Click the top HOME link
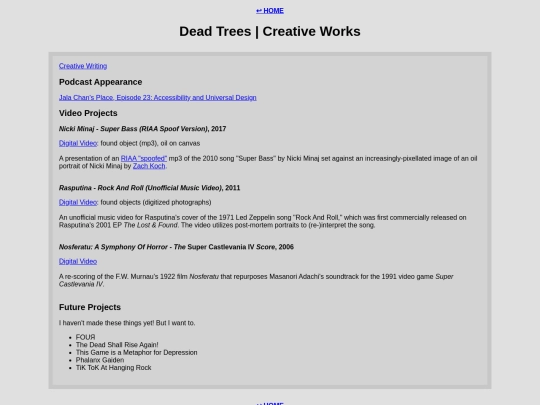The width and height of the screenshot is (540, 405). click(x=270, y=11)
